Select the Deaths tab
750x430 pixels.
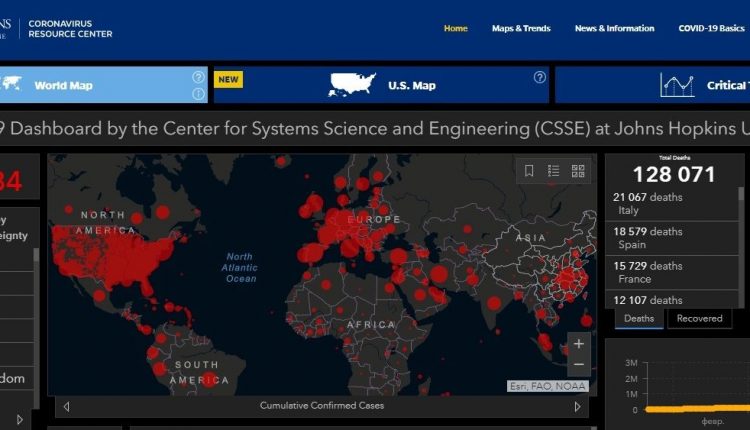point(639,319)
